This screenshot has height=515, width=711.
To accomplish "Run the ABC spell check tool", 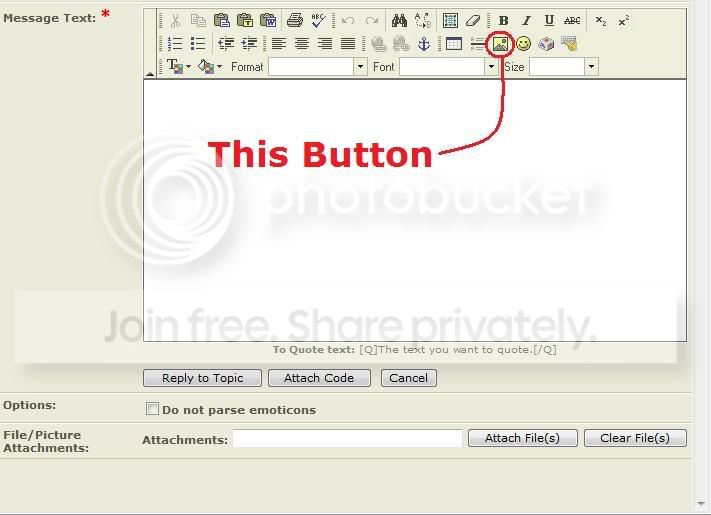I will (319, 20).
